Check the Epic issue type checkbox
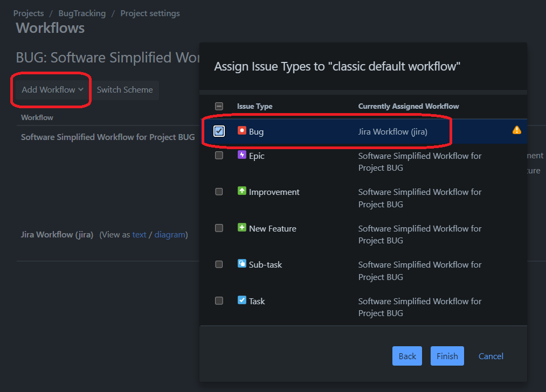Screen dimensions: 546x392 point(219,156)
